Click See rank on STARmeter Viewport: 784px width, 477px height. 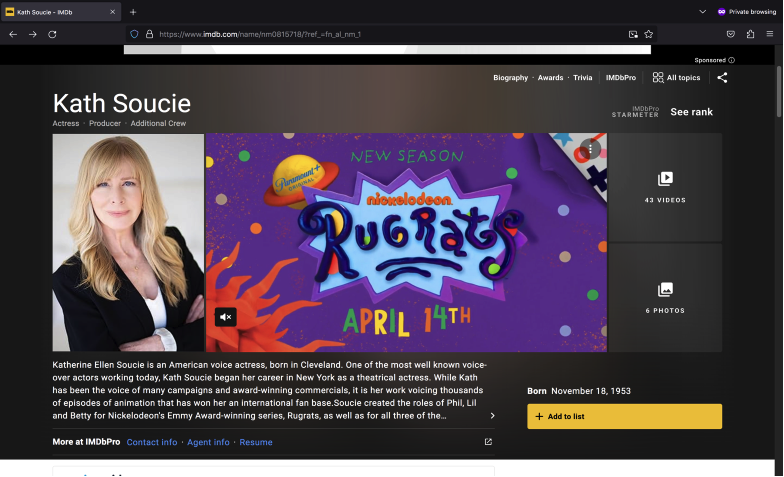point(691,112)
